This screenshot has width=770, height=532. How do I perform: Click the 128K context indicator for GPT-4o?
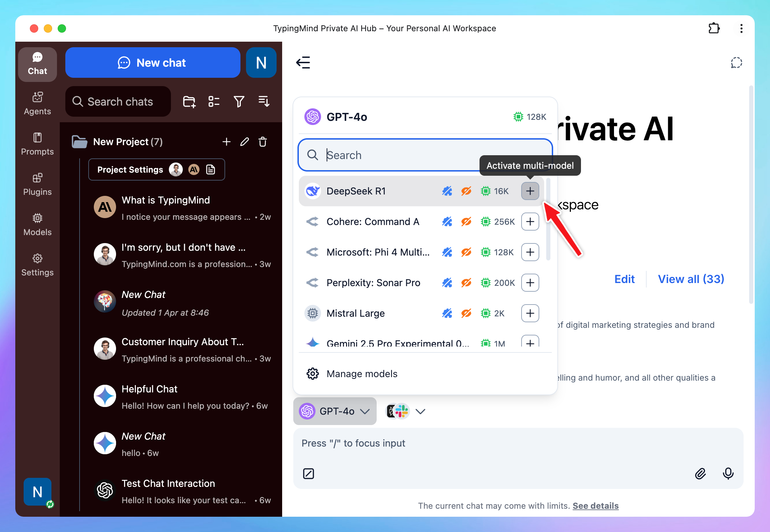tap(530, 117)
